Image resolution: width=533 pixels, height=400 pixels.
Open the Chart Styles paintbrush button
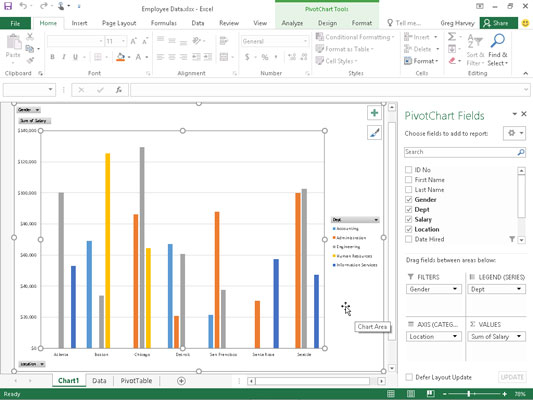374,133
